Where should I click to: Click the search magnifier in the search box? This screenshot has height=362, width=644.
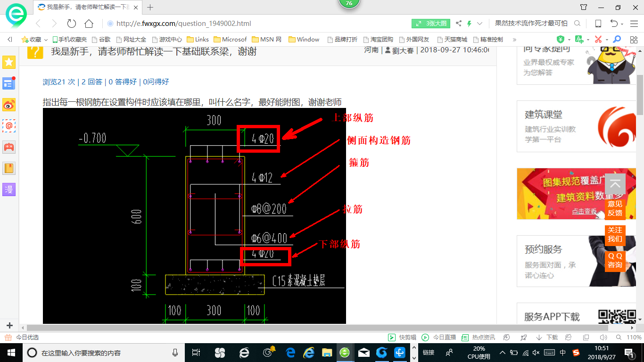(x=577, y=24)
